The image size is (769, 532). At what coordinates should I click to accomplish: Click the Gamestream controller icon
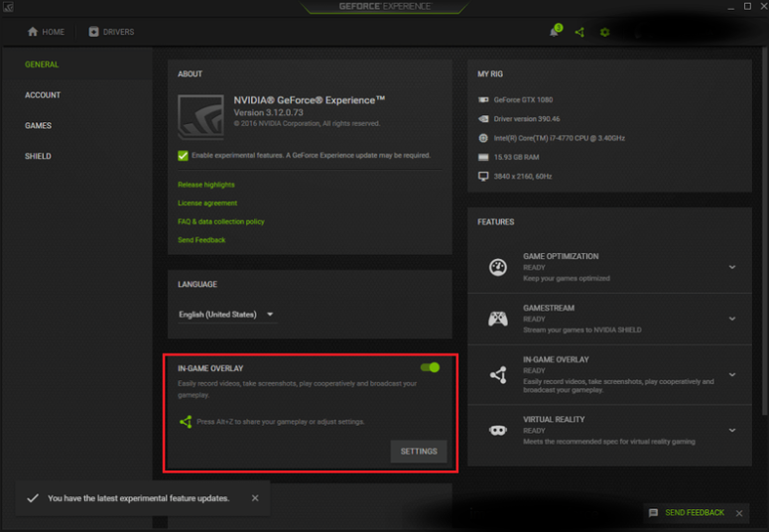(x=498, y=319)
